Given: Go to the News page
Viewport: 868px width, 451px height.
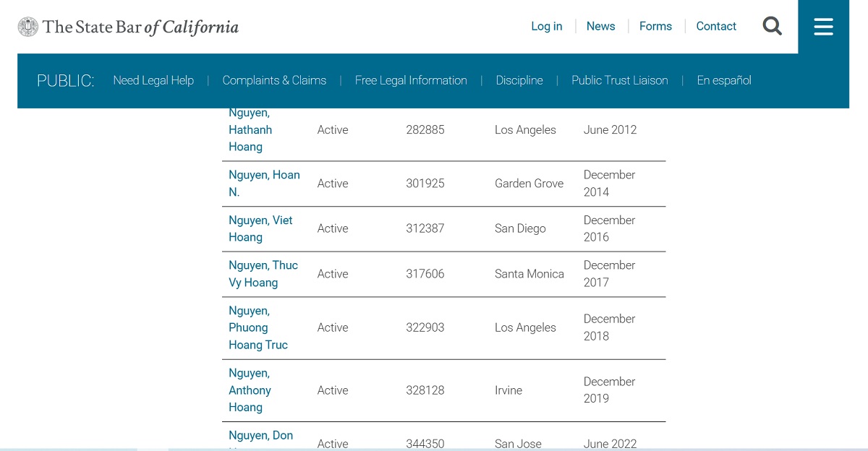Looking at the screenshot, I should tap(600, 27).
